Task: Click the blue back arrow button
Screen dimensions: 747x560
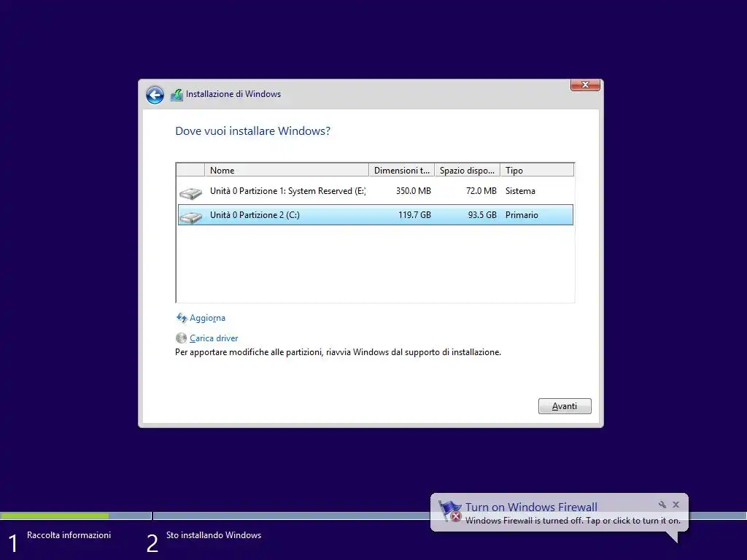Action: tap(155, 95)
